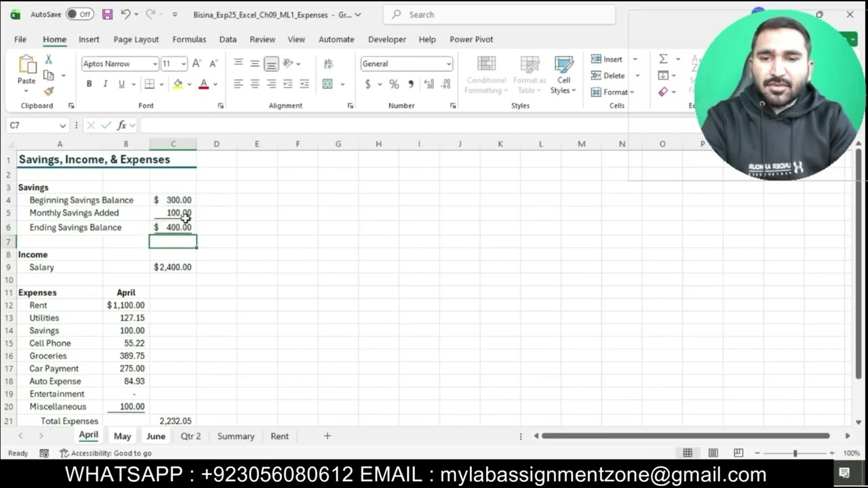Open the File menu
This screenshot has width=868, height=488.
click(20, 39)
